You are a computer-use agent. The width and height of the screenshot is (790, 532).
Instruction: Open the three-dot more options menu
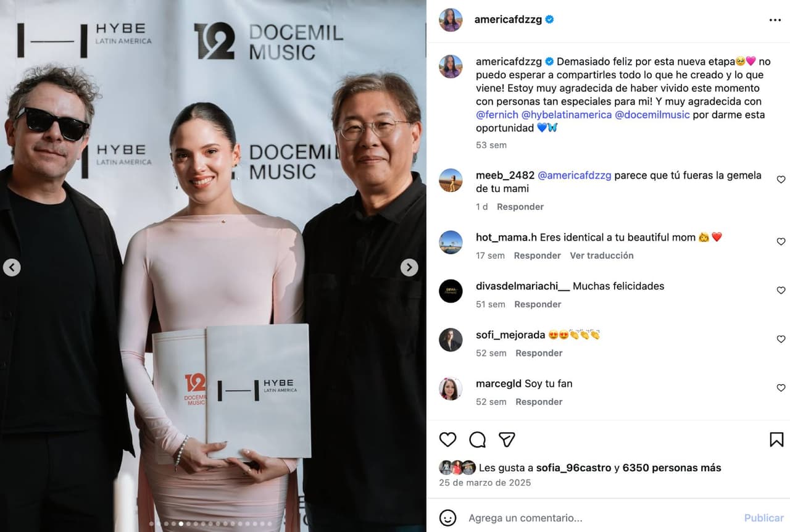point(775,20)
